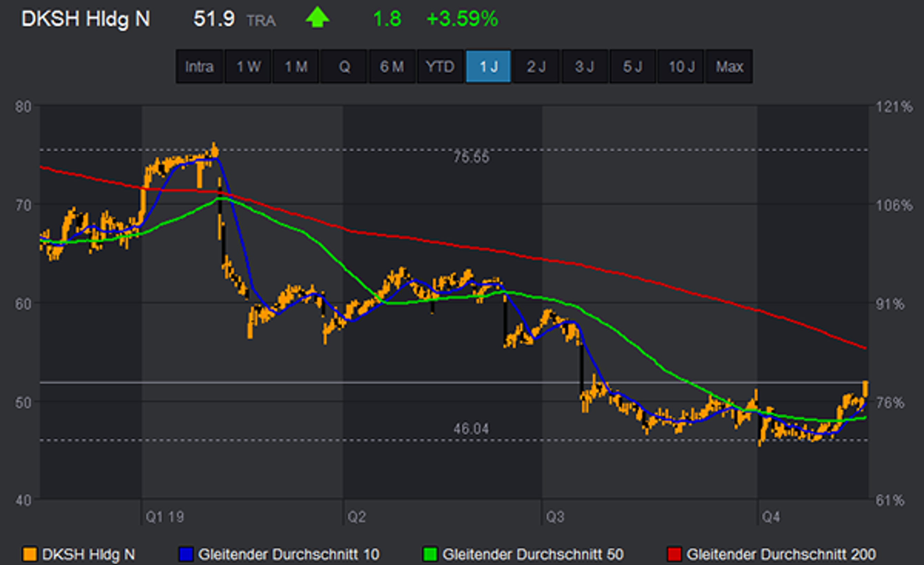924x565 pixels.
Task: Select YTD time range
Action: [x=440, y=67]
